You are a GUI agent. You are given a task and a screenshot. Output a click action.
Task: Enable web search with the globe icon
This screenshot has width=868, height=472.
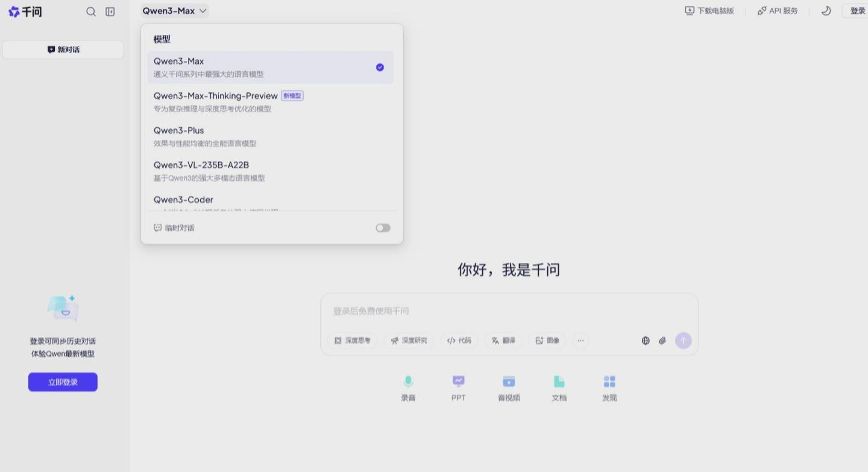click(x=645, y=341)
